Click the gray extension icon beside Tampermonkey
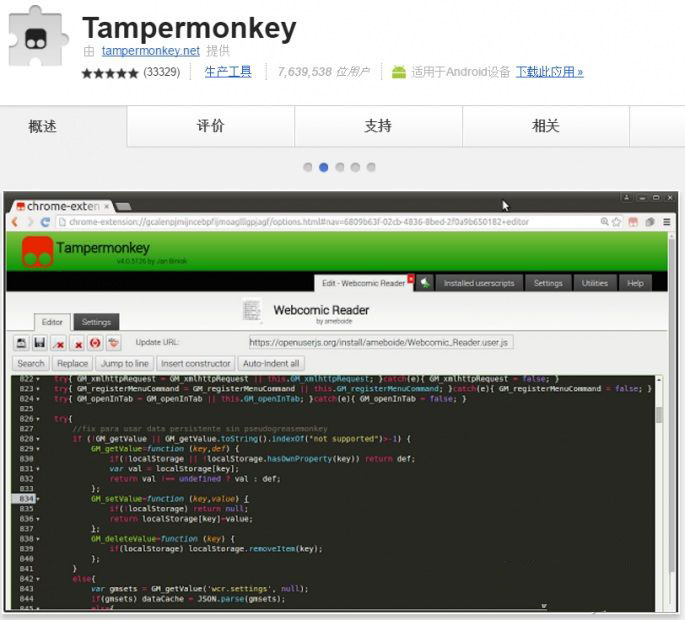The width and height of the screenshot is (685, 620). (650, 222)
